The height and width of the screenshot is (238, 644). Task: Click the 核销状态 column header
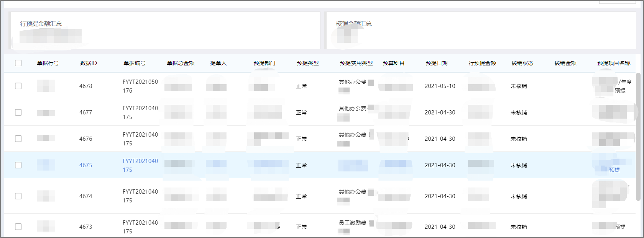[x=522, y=63]
